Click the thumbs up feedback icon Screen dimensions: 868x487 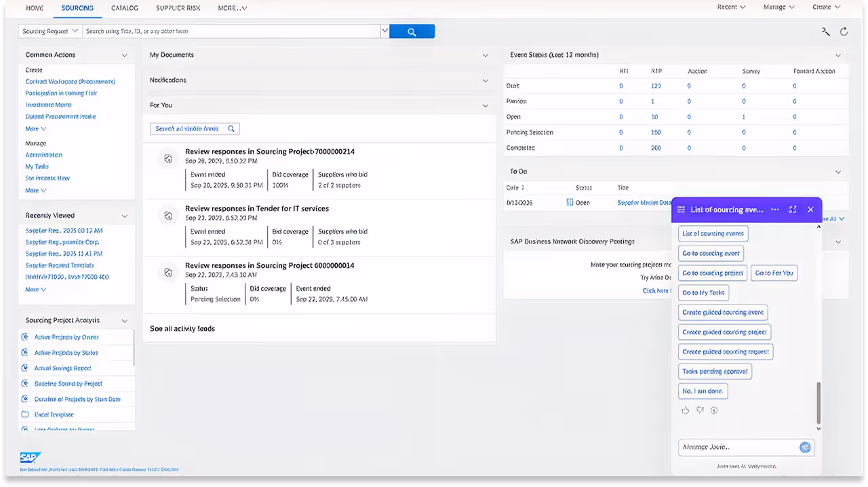(x=685, y=410)
